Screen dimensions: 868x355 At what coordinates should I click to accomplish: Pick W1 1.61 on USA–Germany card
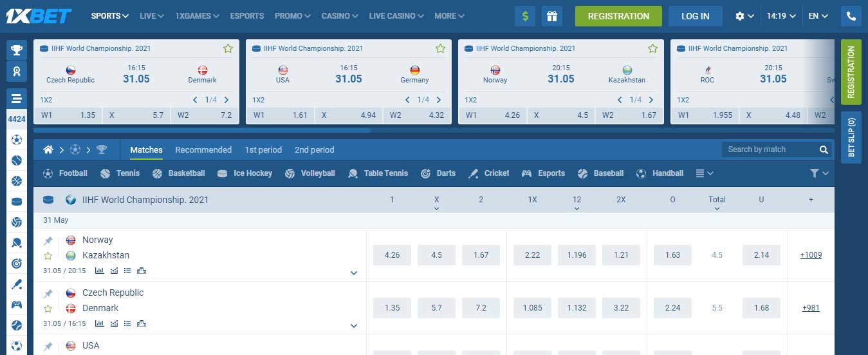[x=281, y=115]
